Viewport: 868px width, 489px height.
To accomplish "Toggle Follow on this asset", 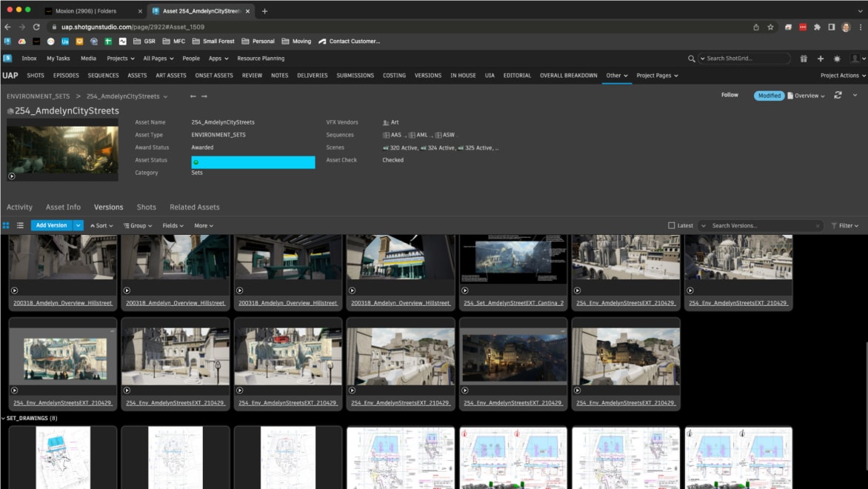I will coord(730,95).
